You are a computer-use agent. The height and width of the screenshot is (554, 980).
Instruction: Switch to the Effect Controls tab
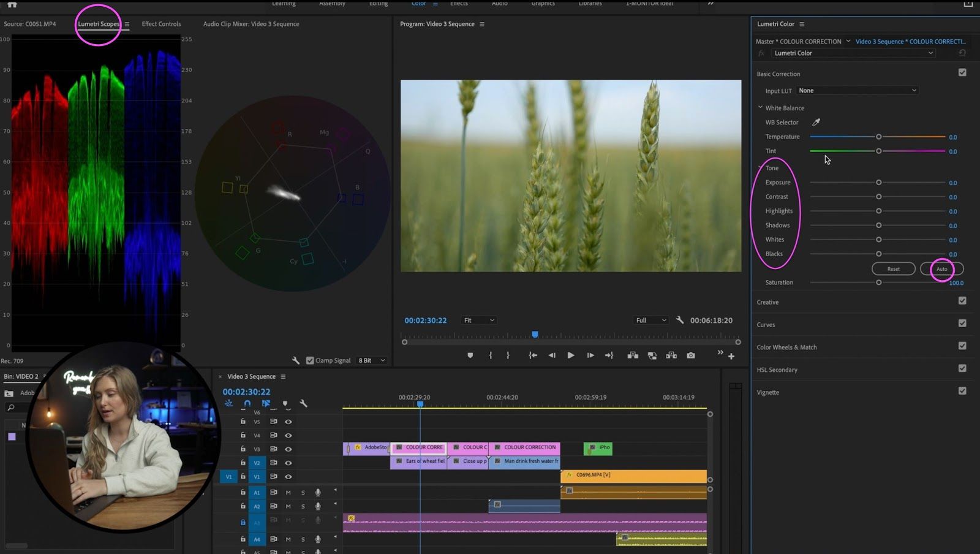pos(161,24)
